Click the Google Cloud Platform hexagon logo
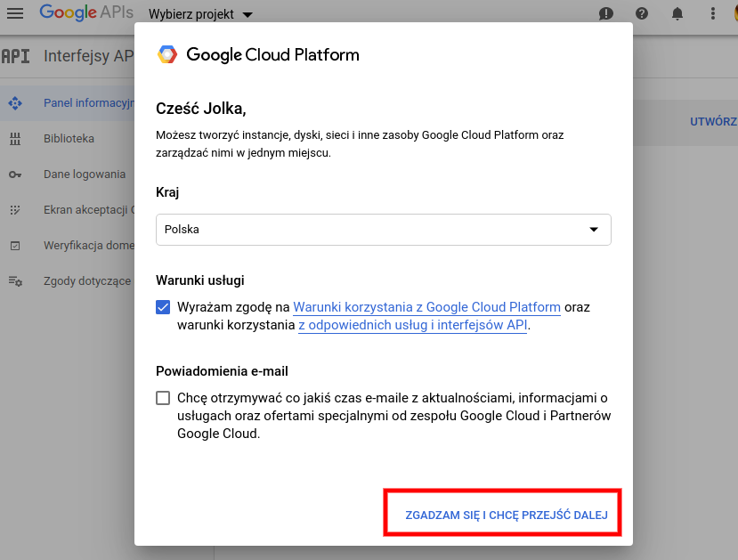738x560 pixels. (x=167, y=54)
